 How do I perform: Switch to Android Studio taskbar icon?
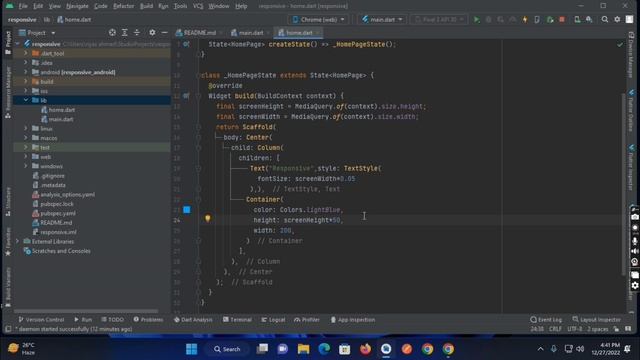pyautogui.click(x=386, y=349)
